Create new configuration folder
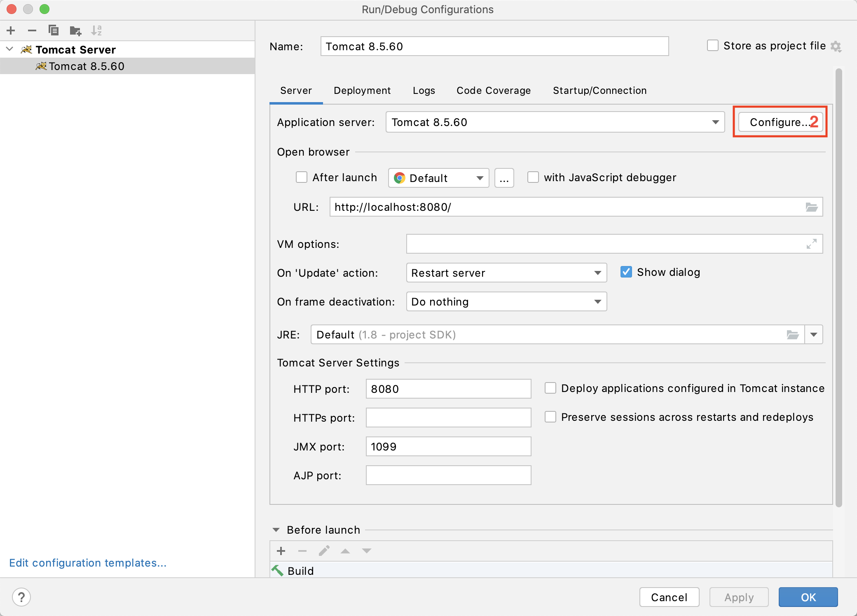 (75, 30)
